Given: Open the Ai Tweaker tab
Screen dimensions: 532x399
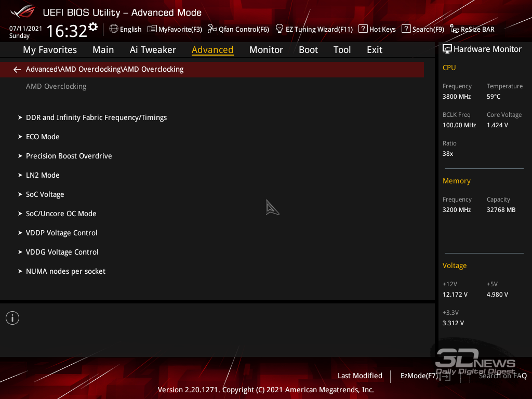Looking at the screenshot, I should pyautogui.click(x=153, y=50).
